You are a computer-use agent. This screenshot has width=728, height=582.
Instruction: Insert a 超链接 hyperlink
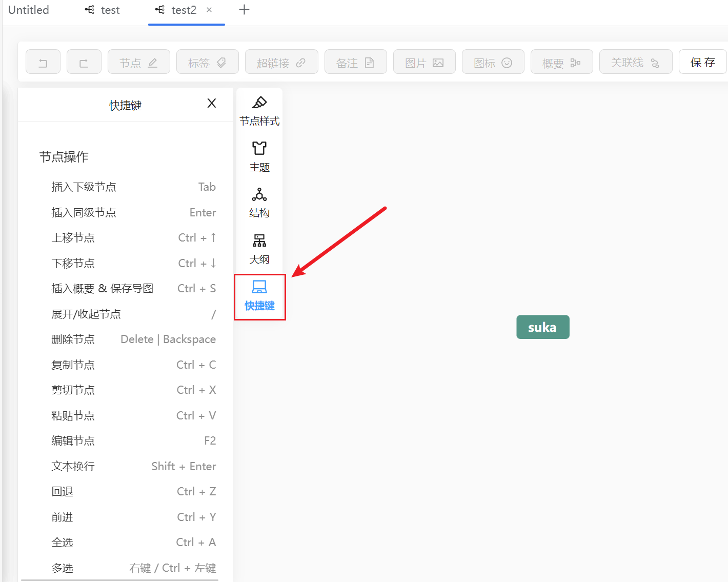[x=281, y=62]
